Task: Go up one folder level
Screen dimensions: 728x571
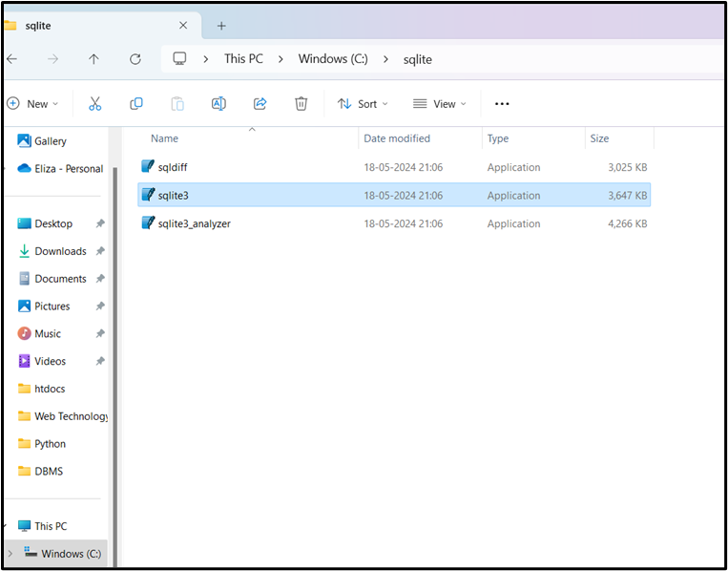Action: pyautogui.click(x=94, y=59)
